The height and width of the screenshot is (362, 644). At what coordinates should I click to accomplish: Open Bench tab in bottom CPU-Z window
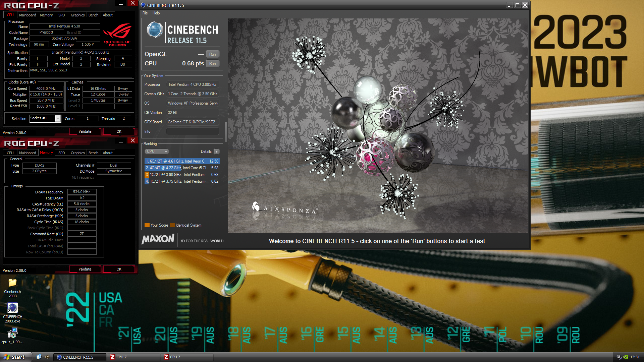(x=94, y=153)
